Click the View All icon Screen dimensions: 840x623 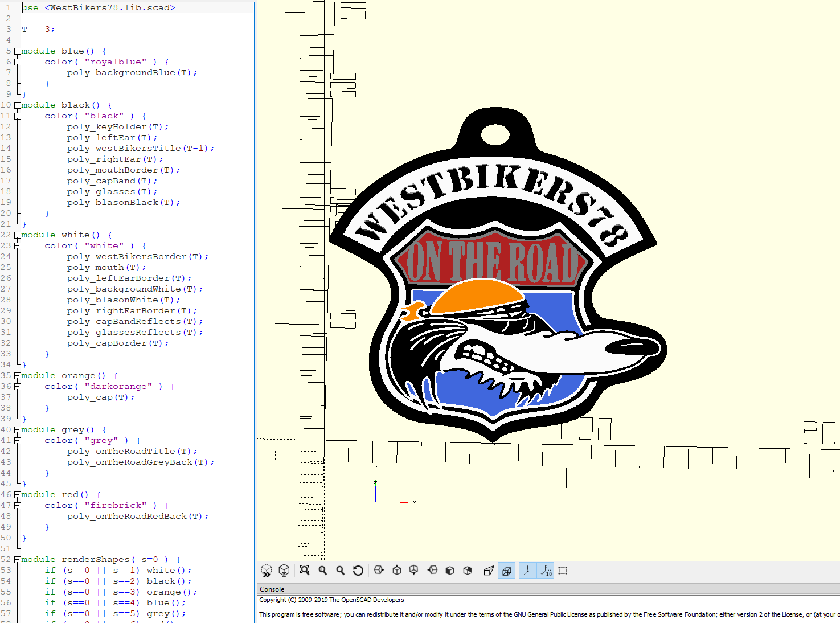point(305,571)
